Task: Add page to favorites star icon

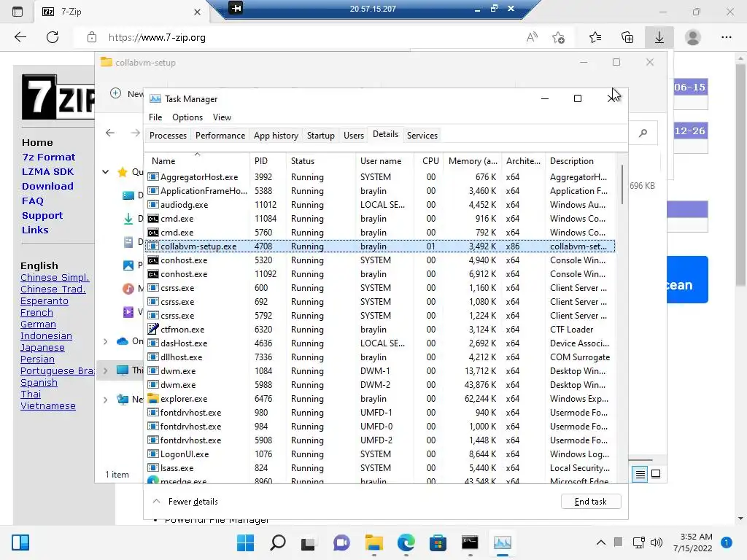Action: click(x=558, y=37)
